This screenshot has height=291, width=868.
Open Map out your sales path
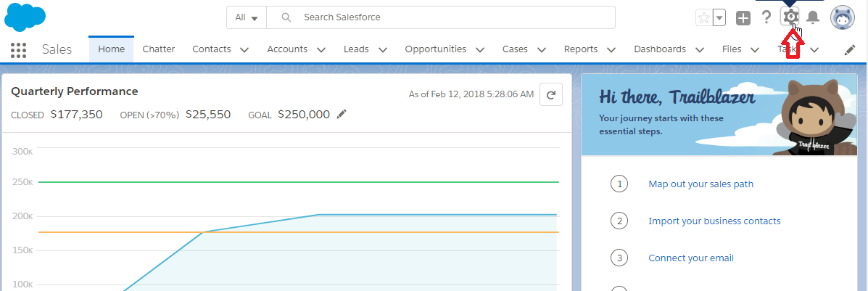coord(700,184)
